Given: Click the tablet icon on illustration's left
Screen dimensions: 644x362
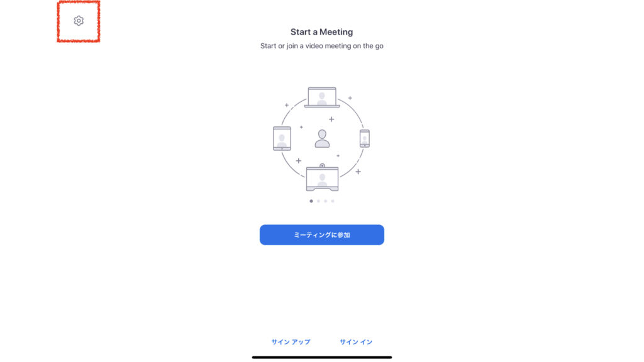Looking at the screenshot, I should point(282,139).
